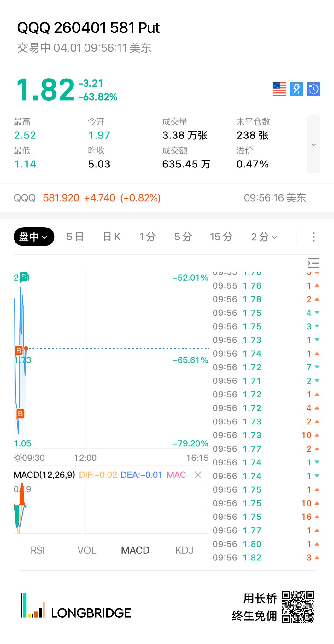Select the 15分 chart interval
Image resolution: width=334 pixels, height=644 pixels.
click(221, 237)
